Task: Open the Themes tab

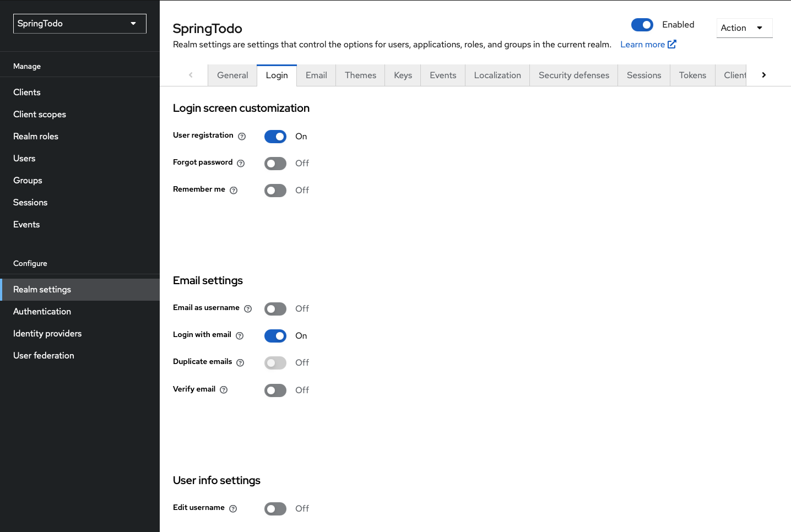Action: [360, 75]
